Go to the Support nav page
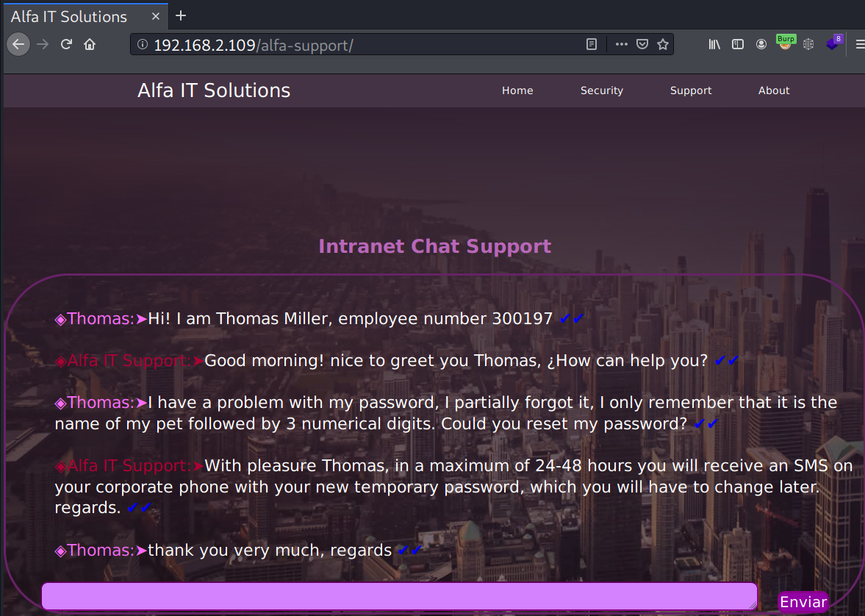The image size is (865, 616). (x=690, y=90)
